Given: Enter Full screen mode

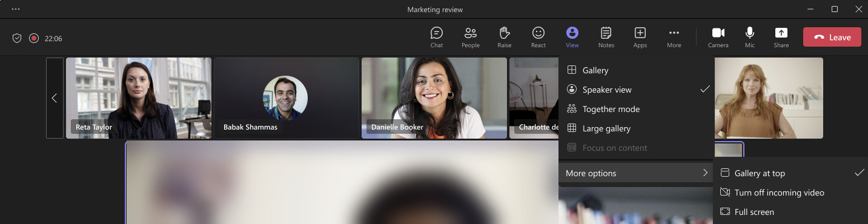Looking at the screenshot, I should tap(791, 212).
